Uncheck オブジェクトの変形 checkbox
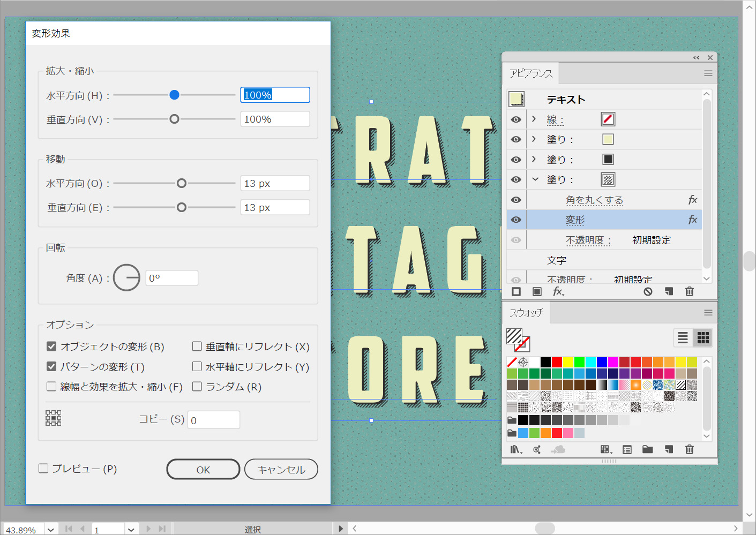 51,346
